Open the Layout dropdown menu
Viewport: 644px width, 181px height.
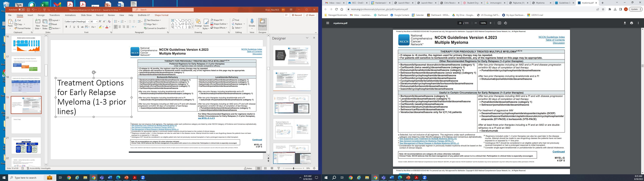click(x=55, y=20)
